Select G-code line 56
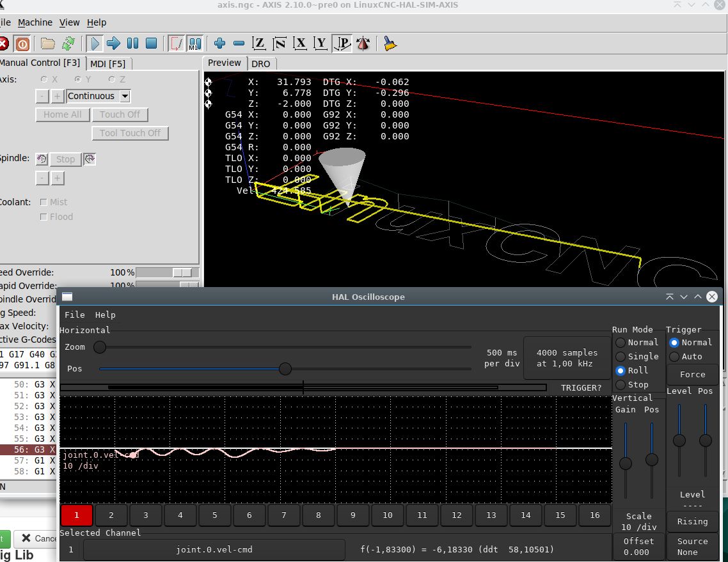This screenshot has height=562, width=728. tap(28, 449)
